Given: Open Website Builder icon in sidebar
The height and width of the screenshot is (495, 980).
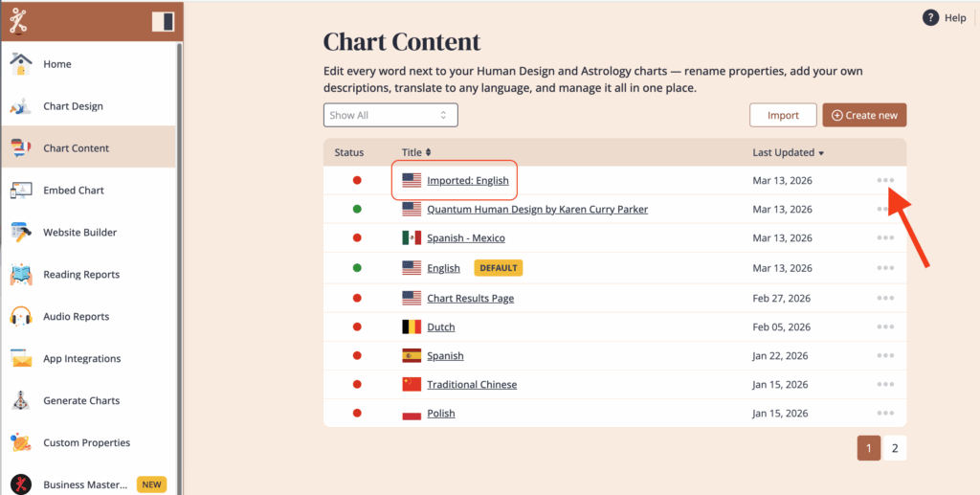Looking at the screenshot, I should coord(21,233).
